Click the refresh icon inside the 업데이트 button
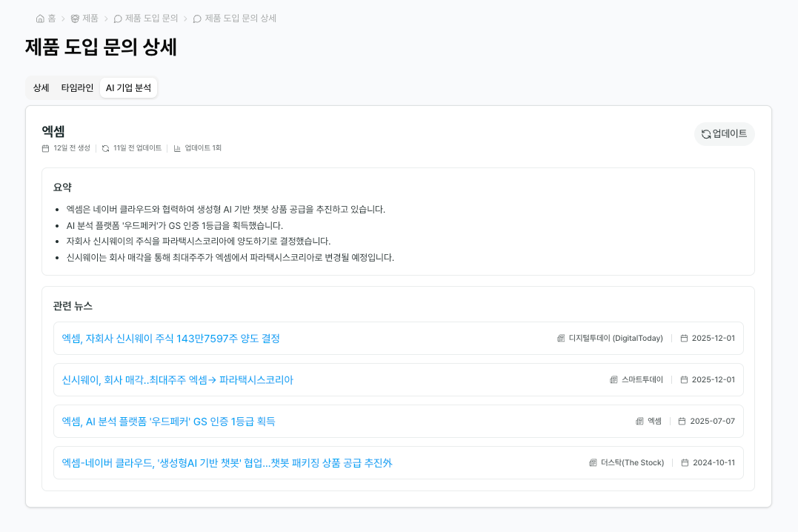Screen dimensions: 798x532 click(705, 134)
